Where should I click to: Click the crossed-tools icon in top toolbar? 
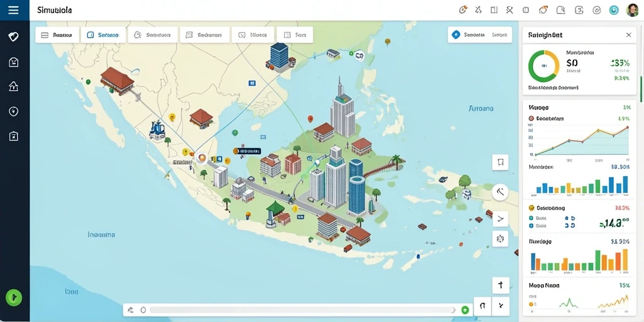[x=509, y=10]
